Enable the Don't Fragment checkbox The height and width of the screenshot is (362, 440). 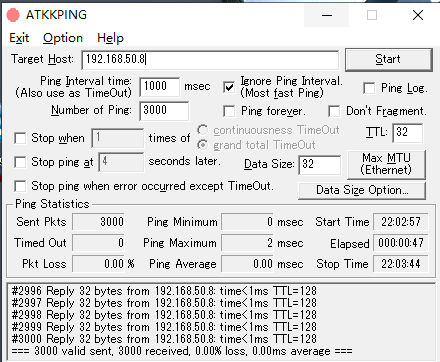pos(334,111)
